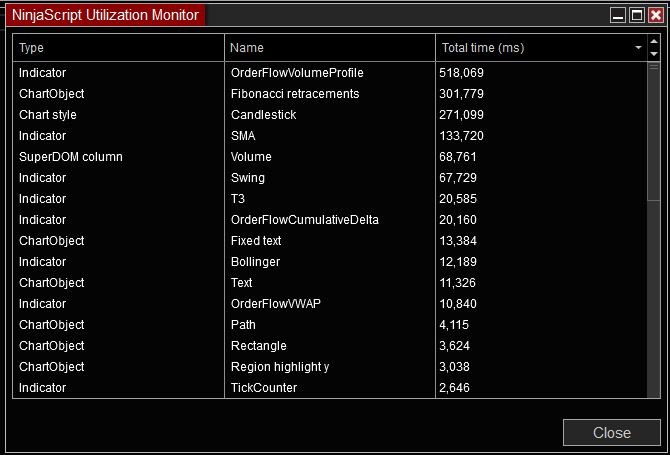Click the scroll up arrow above the list

[x=654, y=40]
